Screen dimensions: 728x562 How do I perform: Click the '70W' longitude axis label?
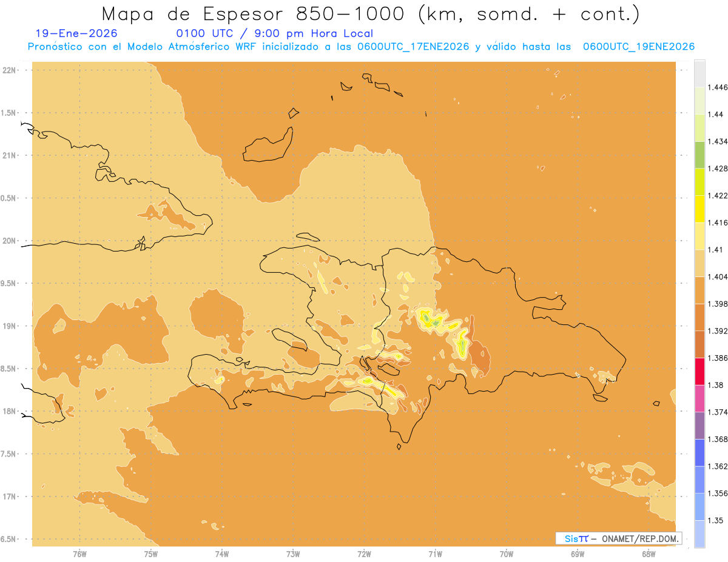tap(507, 554)
